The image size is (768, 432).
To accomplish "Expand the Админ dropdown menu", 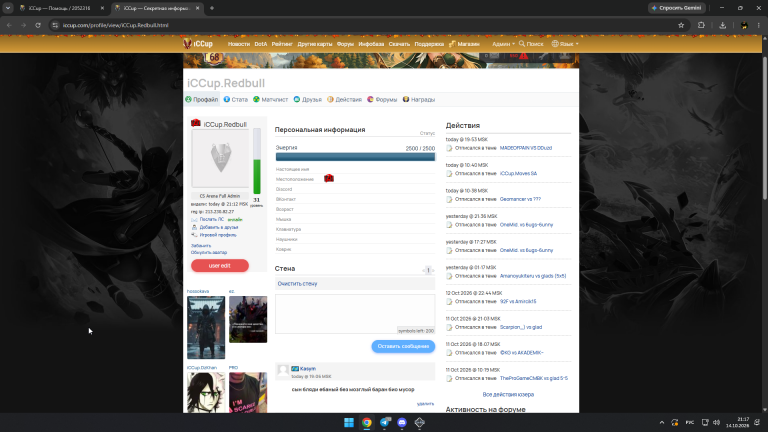I will click(x=503, y=44).
